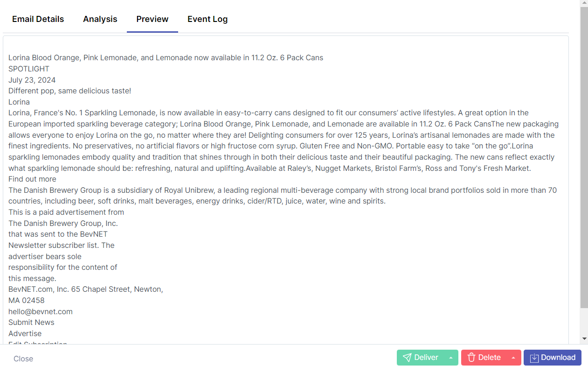Open the Analysis tab

(100, 19)
